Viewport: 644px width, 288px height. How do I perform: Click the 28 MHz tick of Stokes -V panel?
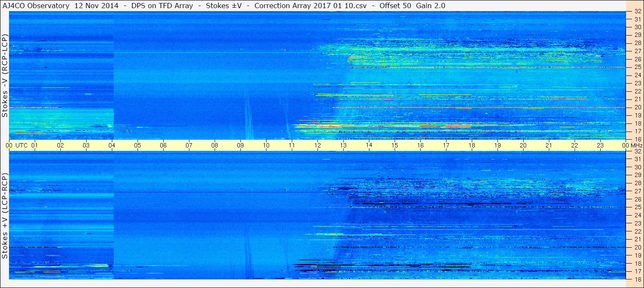click(x=637, y=43)
